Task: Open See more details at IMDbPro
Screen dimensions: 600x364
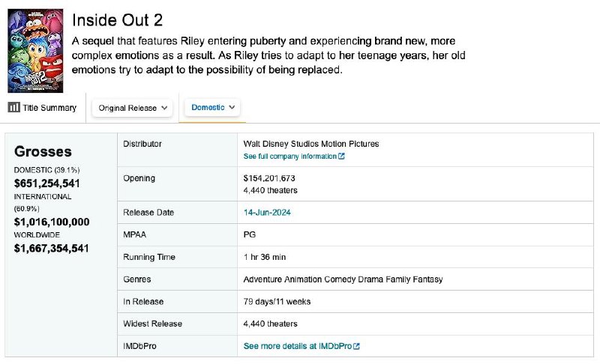Action: tap(301, 346)
